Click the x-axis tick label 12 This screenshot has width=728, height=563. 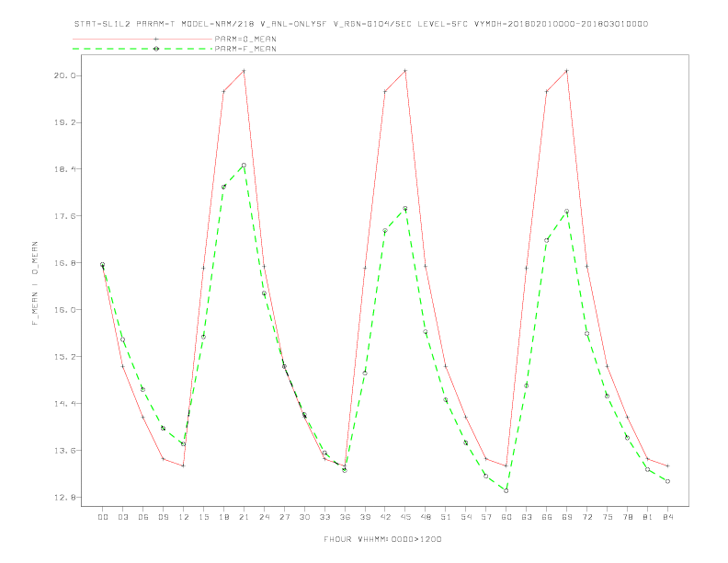(x=184, y=517)
